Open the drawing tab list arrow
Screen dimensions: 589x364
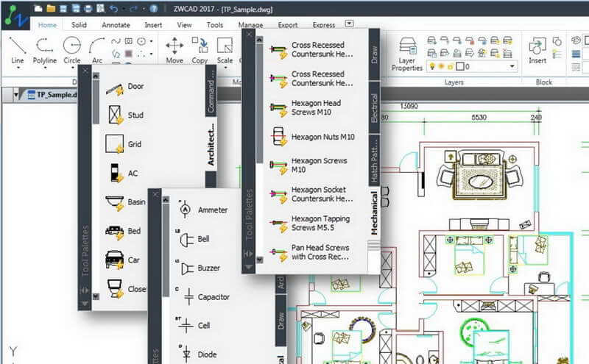pos(15,95)
